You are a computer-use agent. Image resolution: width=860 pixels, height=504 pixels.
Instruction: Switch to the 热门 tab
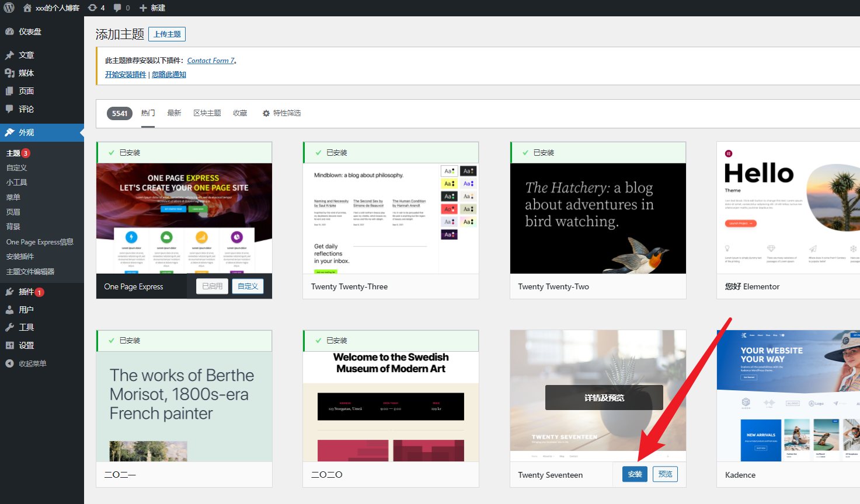tap(148, 113)
